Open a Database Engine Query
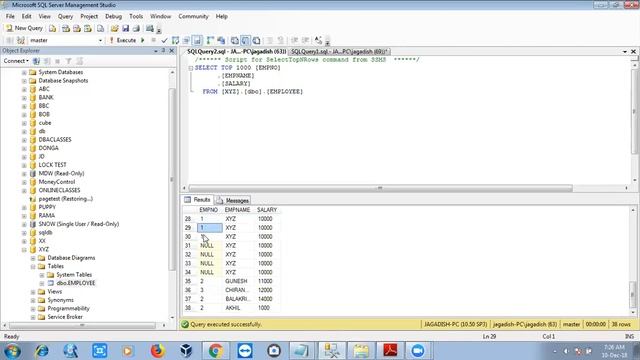 (x=53, y=29)
